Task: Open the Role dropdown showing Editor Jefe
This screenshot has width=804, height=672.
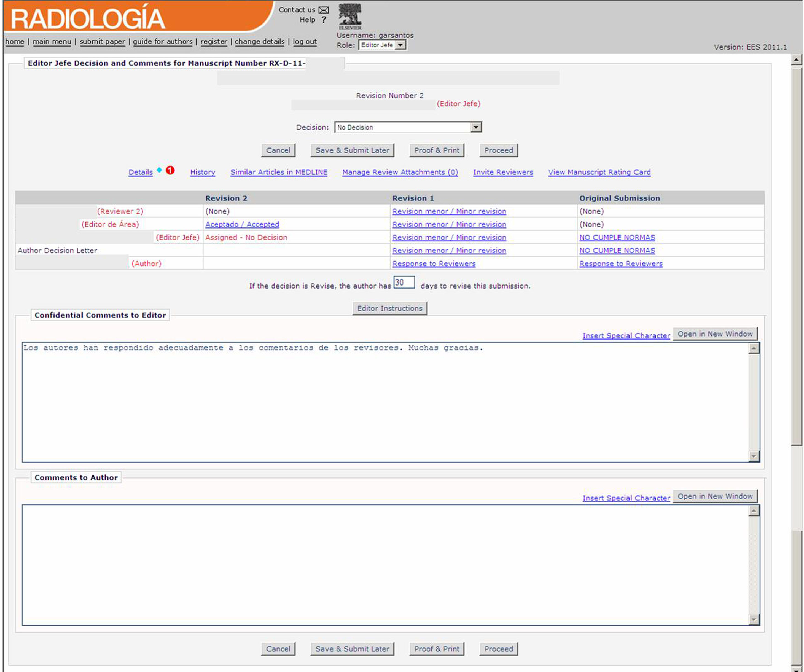Action: pos(400,45)
